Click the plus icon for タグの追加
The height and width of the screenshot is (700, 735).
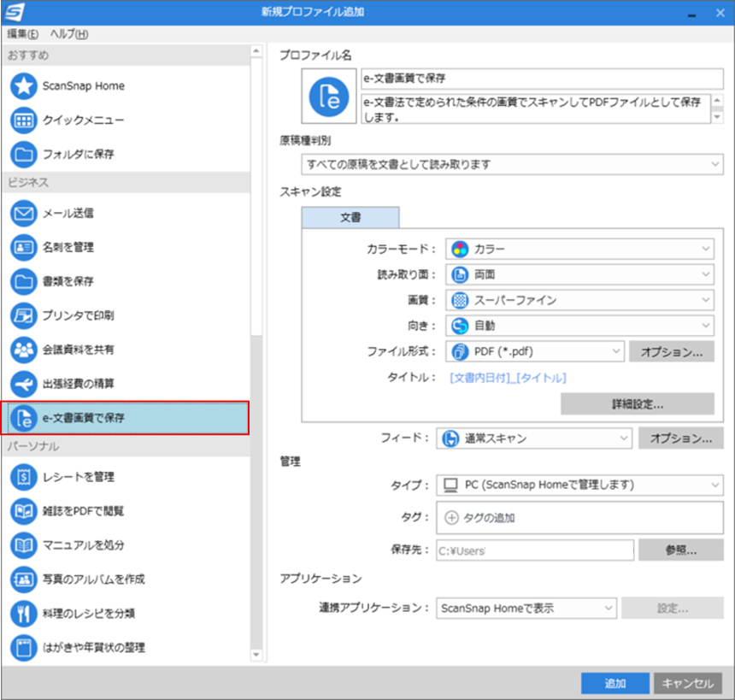click(451, 518)
